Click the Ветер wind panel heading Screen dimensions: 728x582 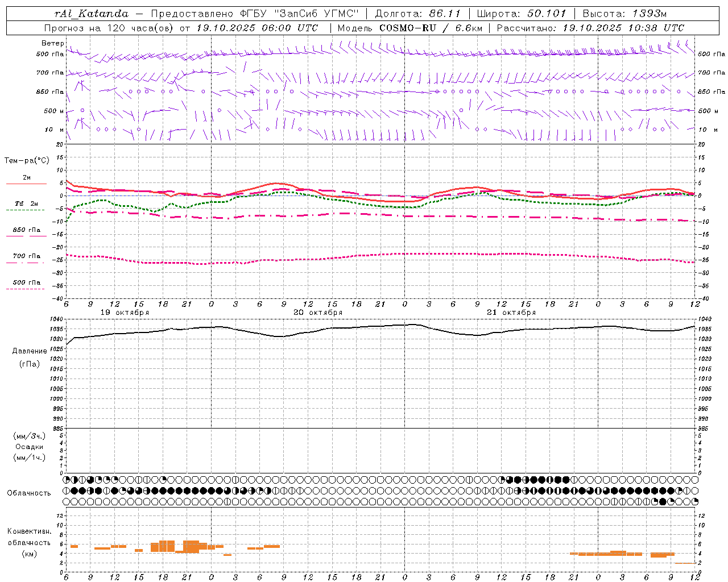[x=52, y=43]
